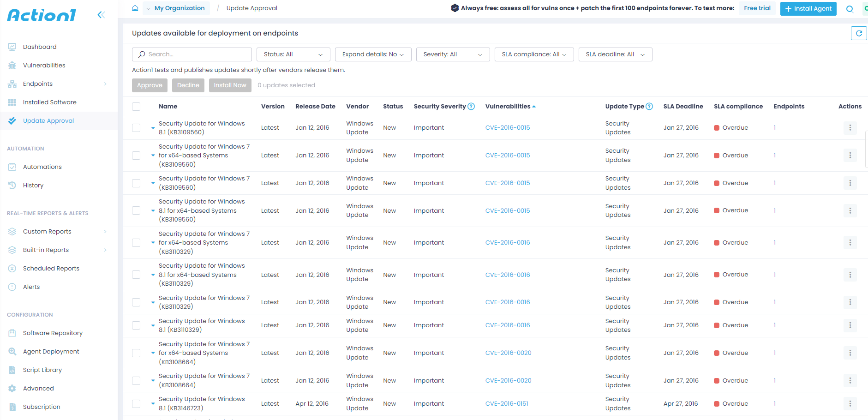Check Security Update Windows 8.1 KB3109560 row
Image resolution: width=868 pixels, height=420 pixels.
coord(136,128)
